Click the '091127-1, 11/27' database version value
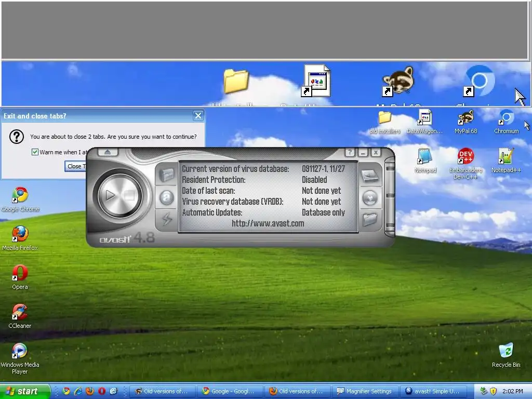Screen dimensions: 532x399 point(323,169)
